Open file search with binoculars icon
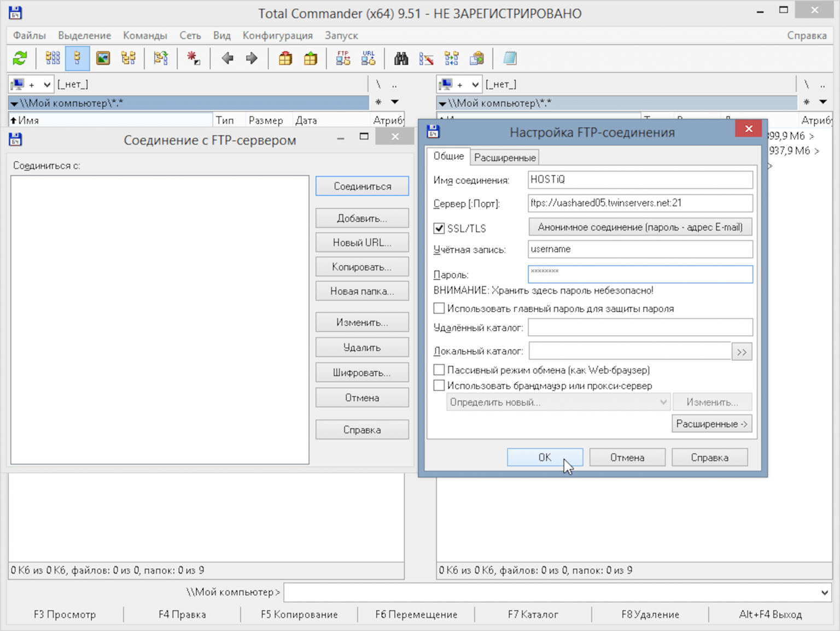 (401, 58)
